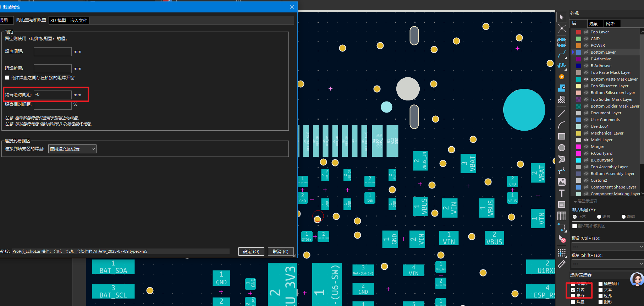Click the 确定 (O) button

pos(251,252)
